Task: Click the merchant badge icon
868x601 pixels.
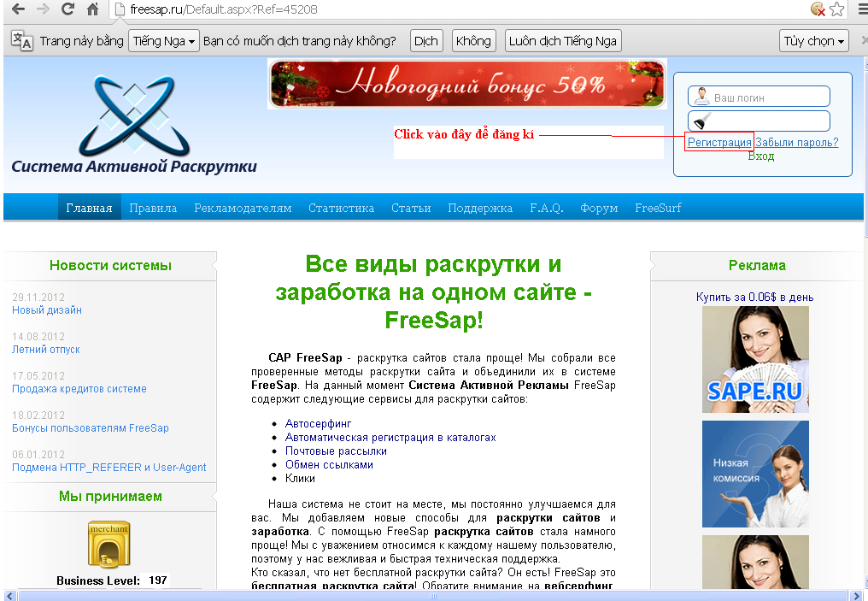Action: tap(109, 545)
